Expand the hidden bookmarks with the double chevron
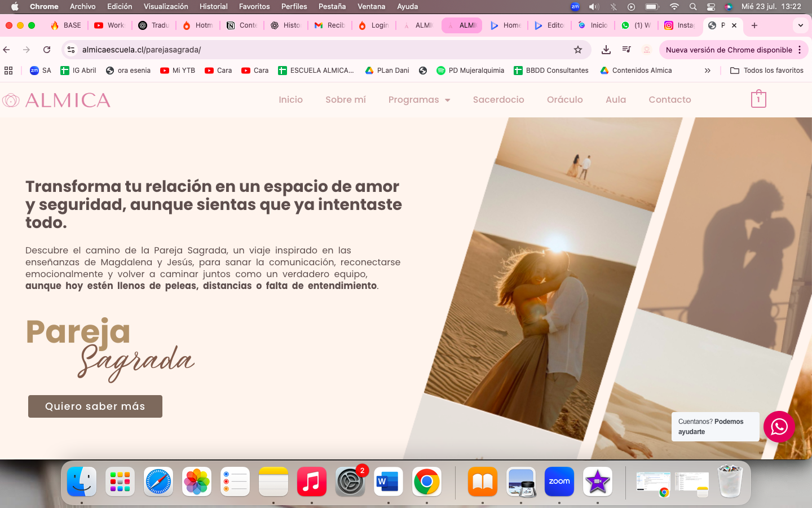Image resolution: width=812 pixels, height=508 pixels. click(x=707, y=70)
